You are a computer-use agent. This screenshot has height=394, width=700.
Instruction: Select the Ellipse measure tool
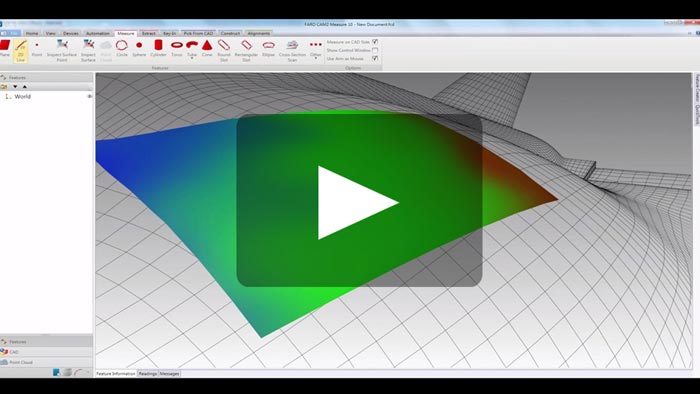point(268,48)
